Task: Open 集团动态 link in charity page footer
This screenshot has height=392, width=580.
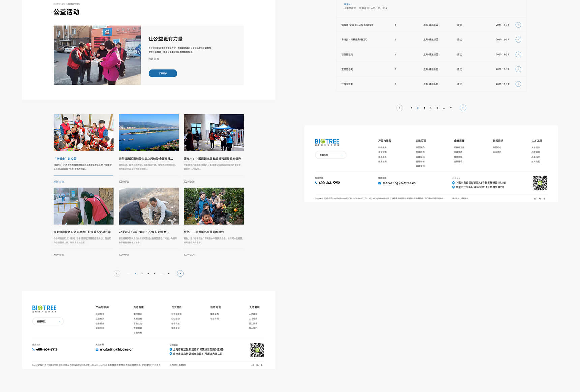Action: 214,314
